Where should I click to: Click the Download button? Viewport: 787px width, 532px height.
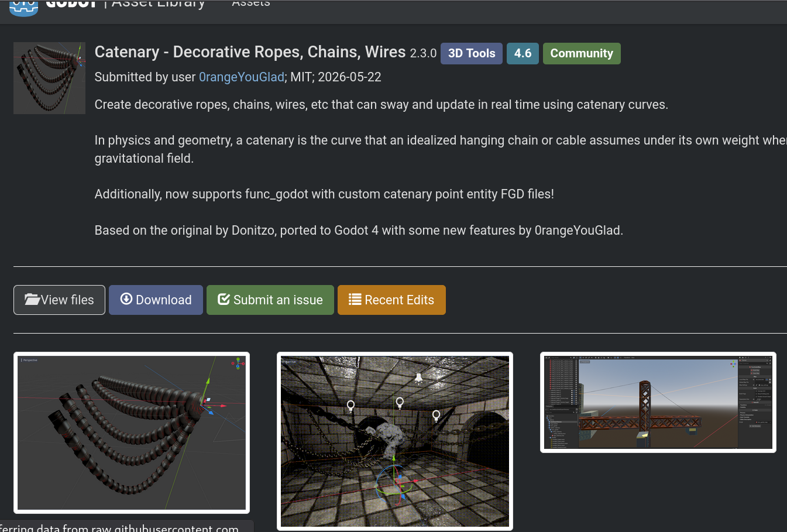tap(156, 300)
